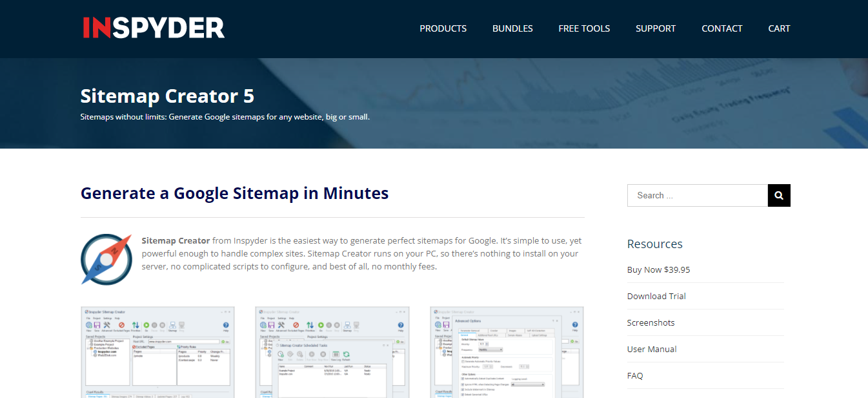This screenshot has width=868, height=398.
Task: Open the Scheduled Tasks screenshot thumbnail
Action: pyautogui.click(x=332, y=352)
